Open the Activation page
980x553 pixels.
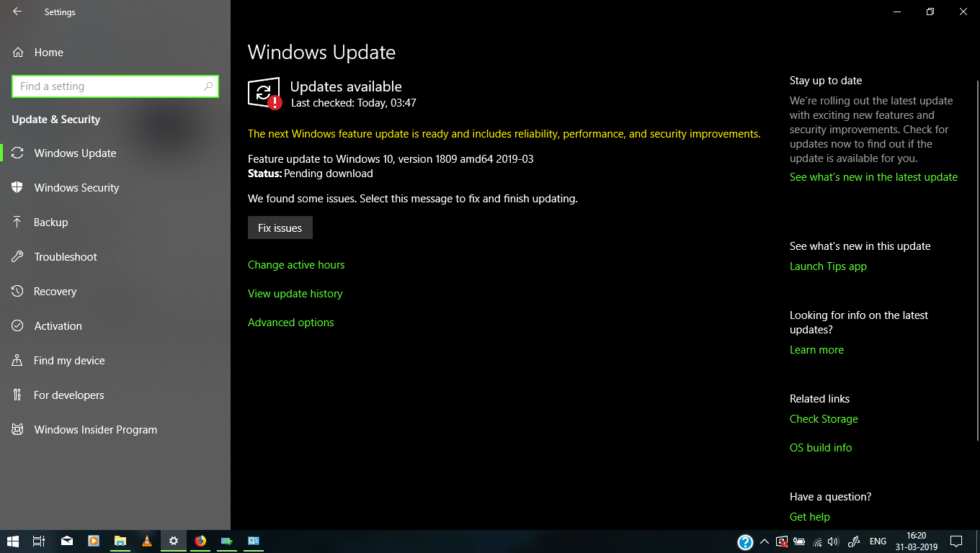(x=115, y=326)
